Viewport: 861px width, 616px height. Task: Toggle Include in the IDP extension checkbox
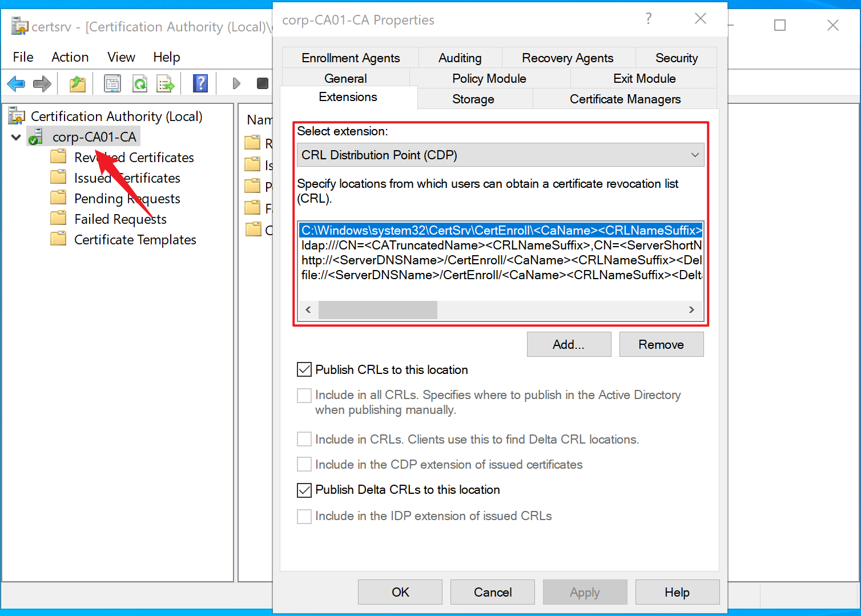click(x=304, y=516)
